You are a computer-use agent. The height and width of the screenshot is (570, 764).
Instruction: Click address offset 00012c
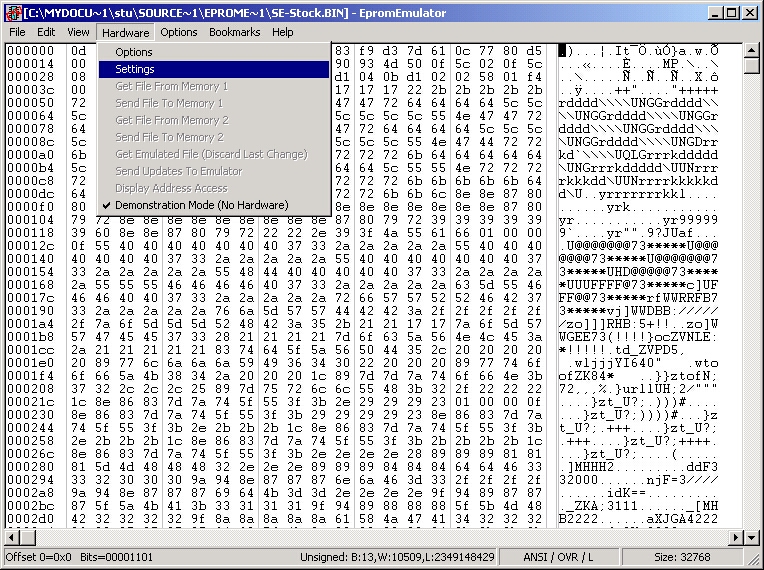click(30, 246)
